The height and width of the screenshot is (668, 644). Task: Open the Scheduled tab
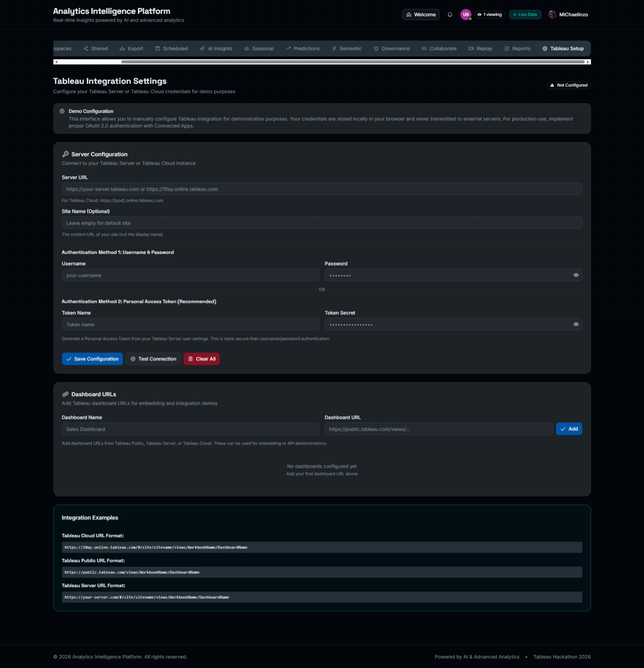click(171, 49)
